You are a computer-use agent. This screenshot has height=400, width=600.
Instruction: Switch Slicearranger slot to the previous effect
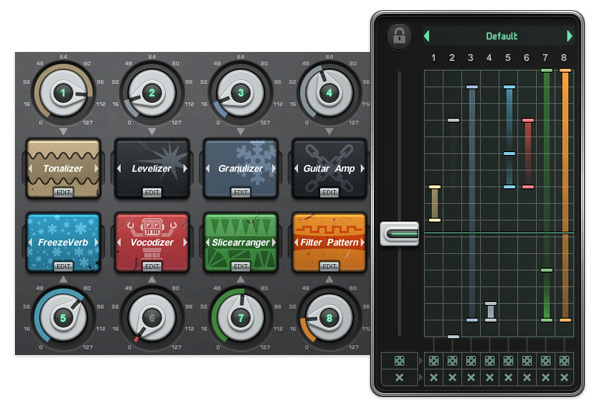tap(207, 242)
